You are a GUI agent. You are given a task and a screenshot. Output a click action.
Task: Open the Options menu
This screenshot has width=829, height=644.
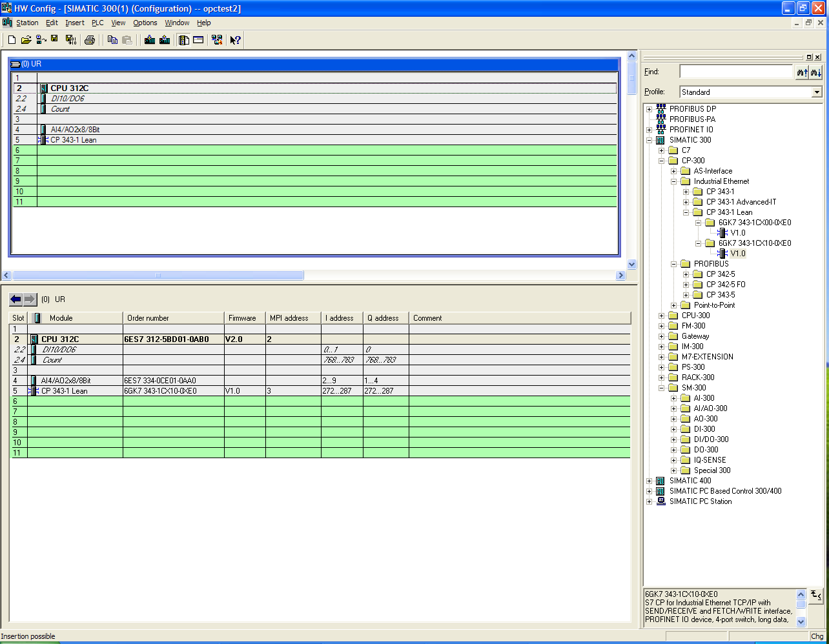(145, 23)
